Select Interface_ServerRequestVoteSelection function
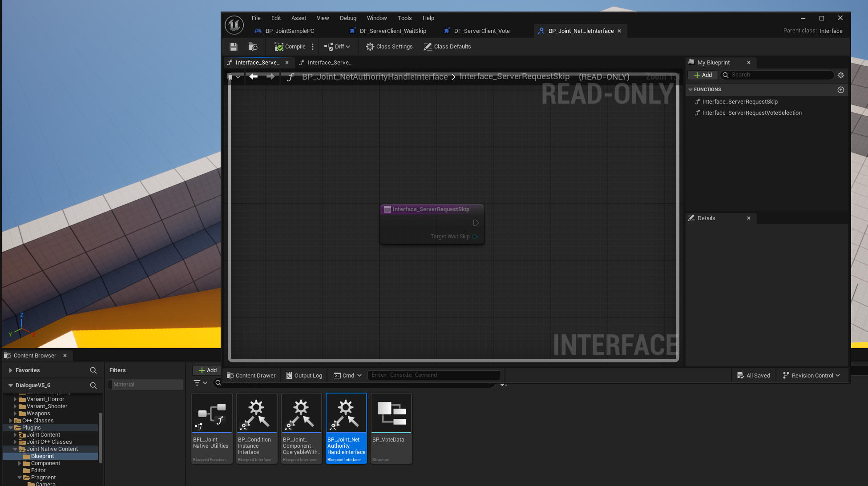 point(752,113)
